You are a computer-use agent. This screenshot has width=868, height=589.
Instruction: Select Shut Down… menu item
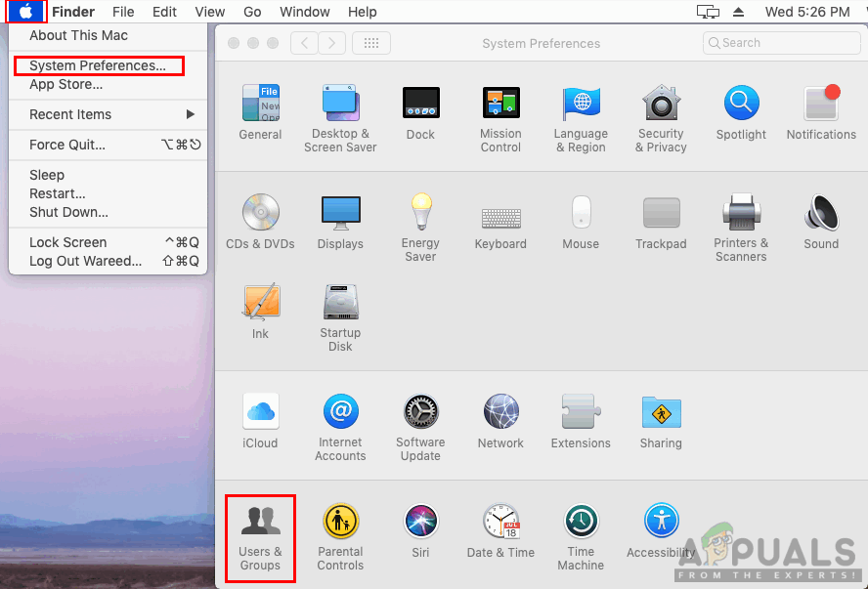pos(108,212)
